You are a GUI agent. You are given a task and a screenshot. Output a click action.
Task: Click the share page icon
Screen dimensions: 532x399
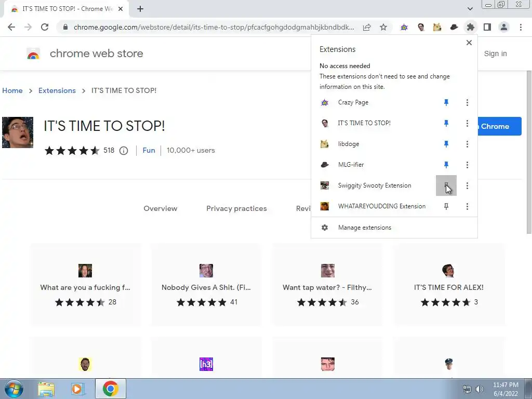pyautogui.click(x=367, y=27)
